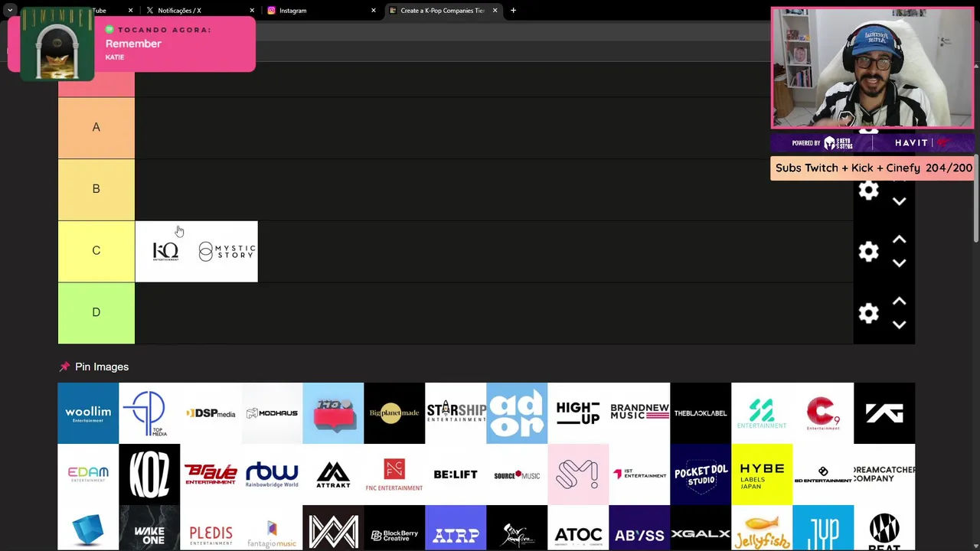This screenshot has height=551, width=980.
Task: Open settings gear for tier B row
Action: pyautogui.click(x=868, y=190)
